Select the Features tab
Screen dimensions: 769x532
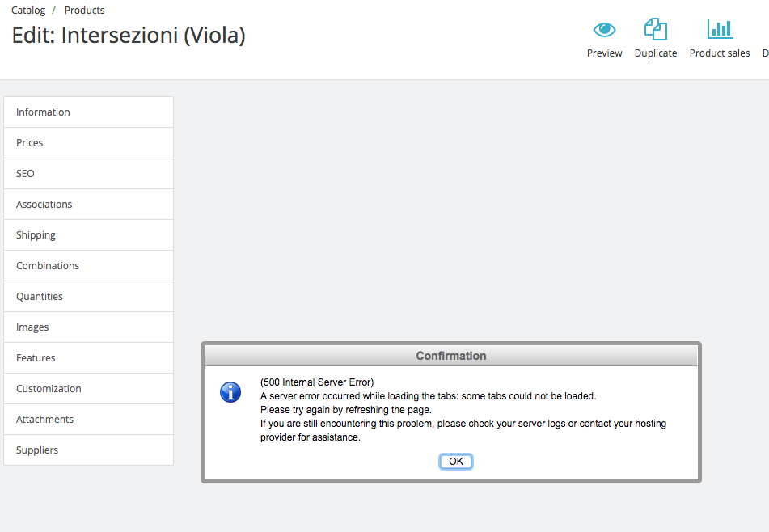click(x=89, y=358)
